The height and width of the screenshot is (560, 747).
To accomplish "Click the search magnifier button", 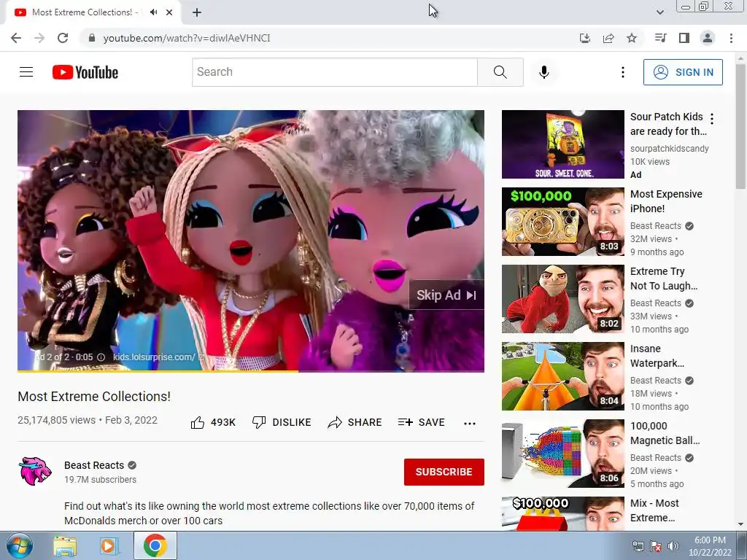I will (500, 72).
